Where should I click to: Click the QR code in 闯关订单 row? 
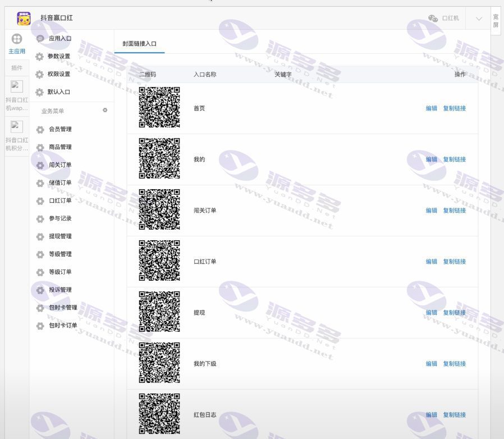[159, 210]
